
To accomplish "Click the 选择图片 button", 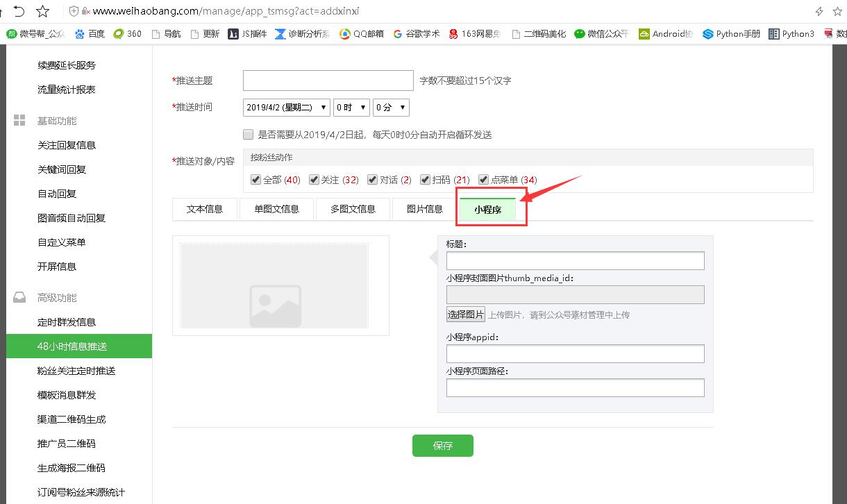I will click(466, 314).
